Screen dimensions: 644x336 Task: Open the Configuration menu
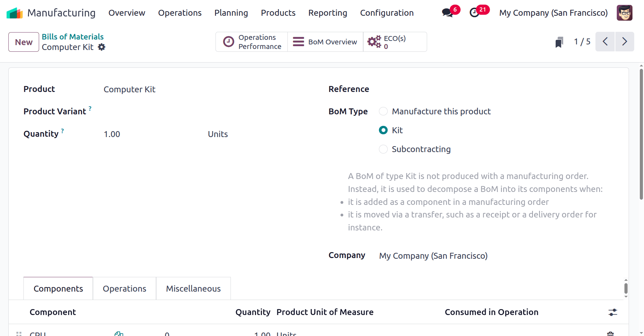click(x=387, y=13)
